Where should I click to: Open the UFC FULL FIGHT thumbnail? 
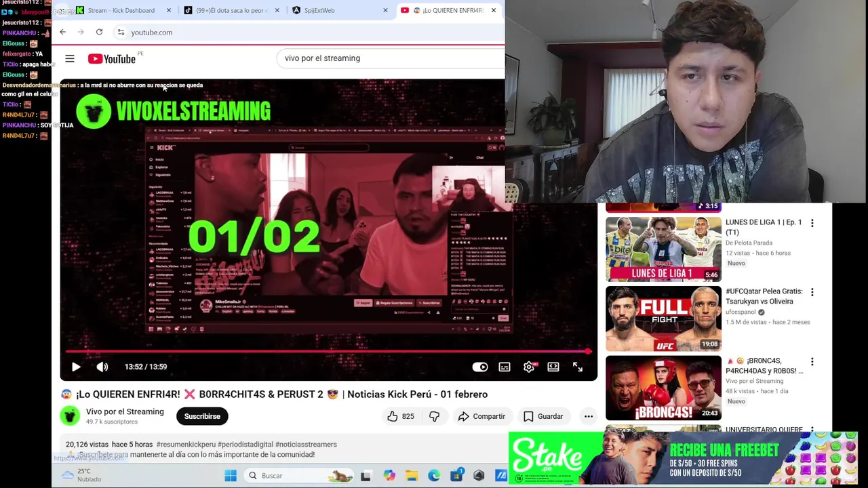[663, 319]
